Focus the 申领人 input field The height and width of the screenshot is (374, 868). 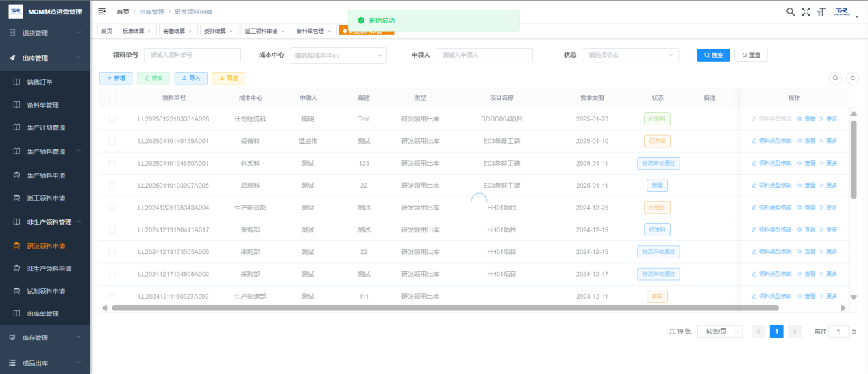(484, 55)
